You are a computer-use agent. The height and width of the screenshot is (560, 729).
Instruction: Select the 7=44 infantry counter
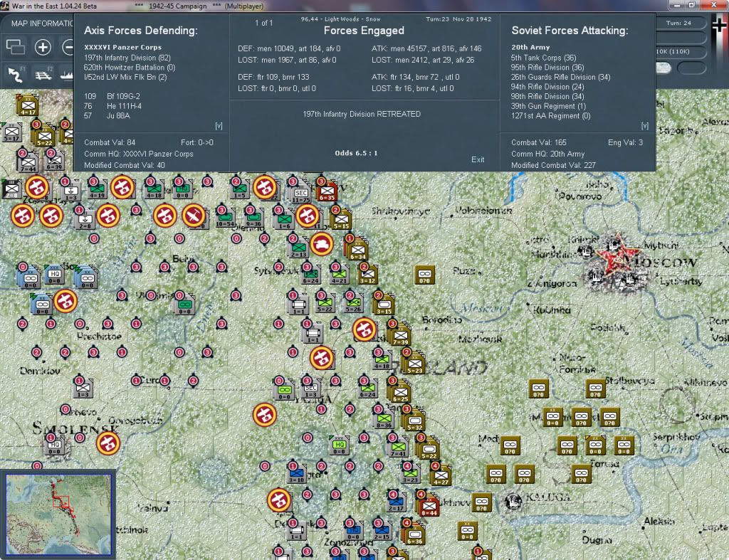click(x=28, y=163)
